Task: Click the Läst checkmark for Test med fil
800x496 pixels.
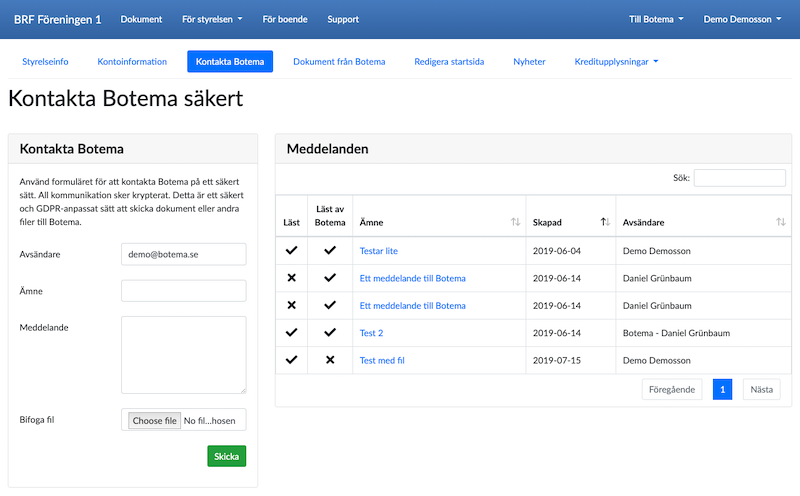Action: pos(291,360)
